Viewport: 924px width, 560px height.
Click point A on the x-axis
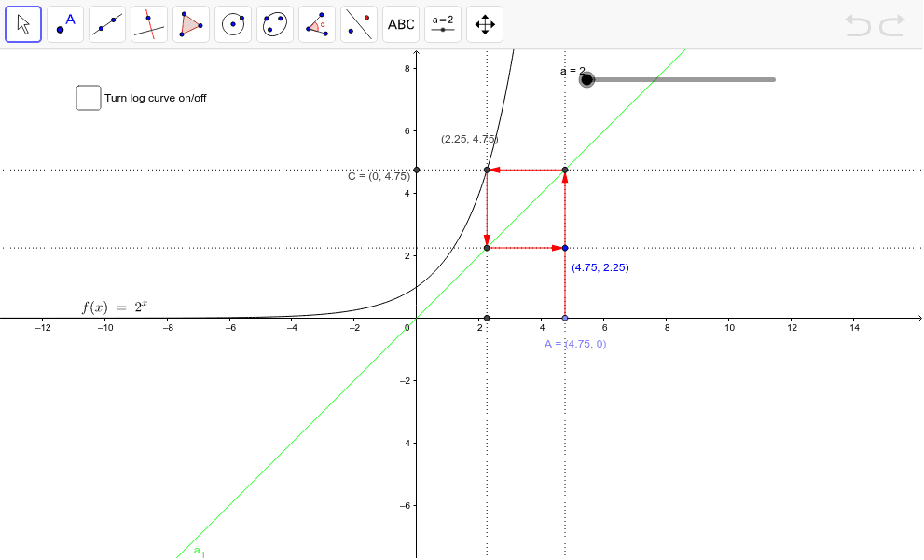[x=565, y=318]
